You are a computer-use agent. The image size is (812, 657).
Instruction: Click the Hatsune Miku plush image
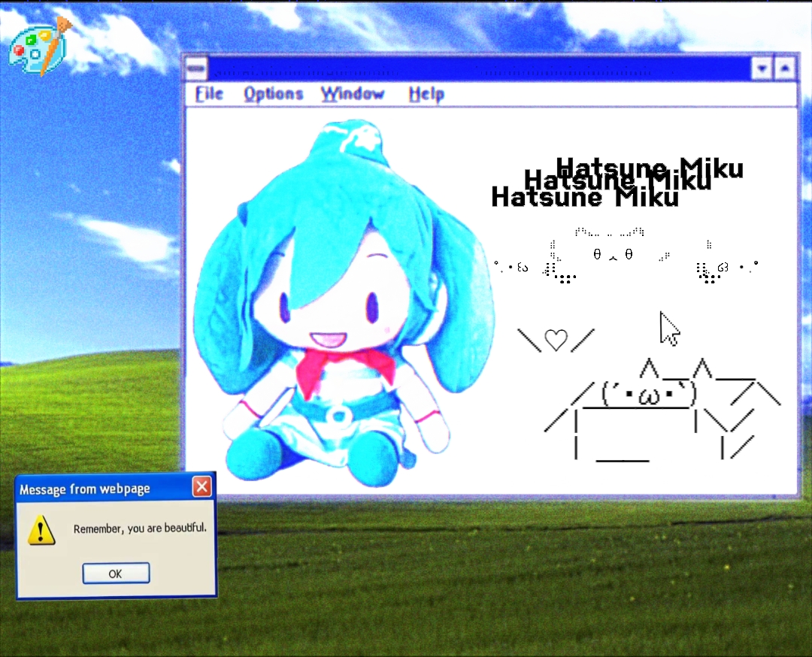tap(344, 304)
